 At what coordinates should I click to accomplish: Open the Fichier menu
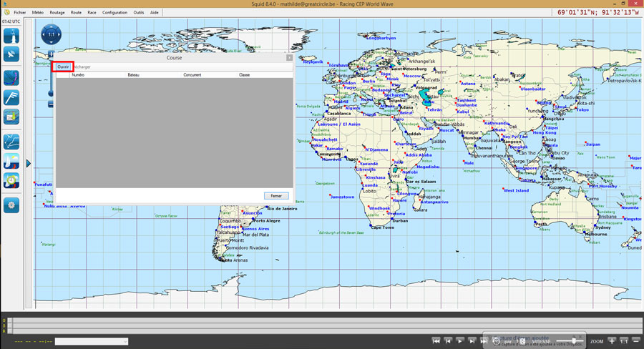click(x=19, y=12)
